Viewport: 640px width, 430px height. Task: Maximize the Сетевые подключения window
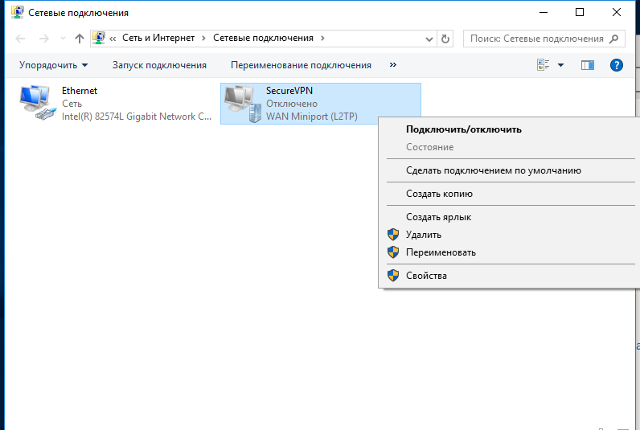point(580,13)
